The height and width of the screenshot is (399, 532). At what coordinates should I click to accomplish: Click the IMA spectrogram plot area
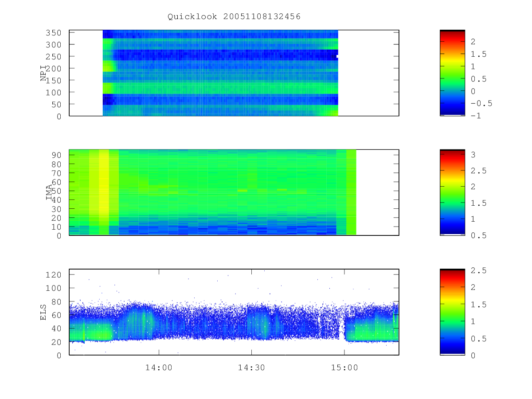tap(234, 192)
